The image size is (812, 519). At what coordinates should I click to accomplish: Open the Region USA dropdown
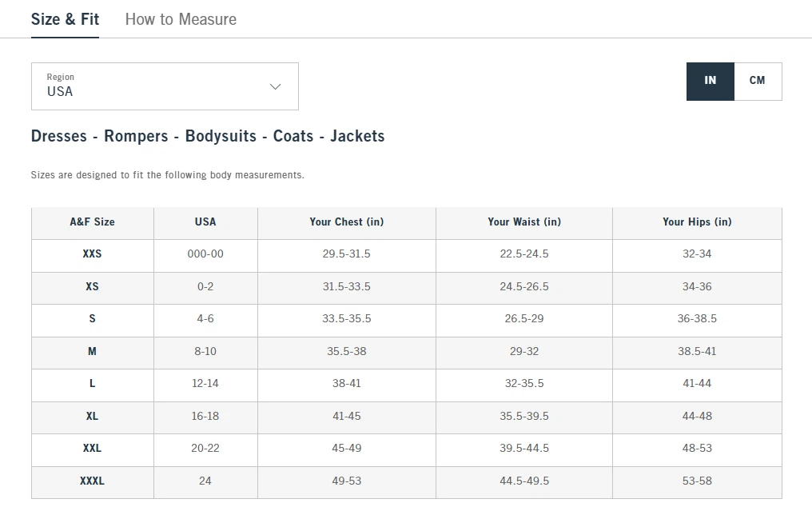coord(165,86)
